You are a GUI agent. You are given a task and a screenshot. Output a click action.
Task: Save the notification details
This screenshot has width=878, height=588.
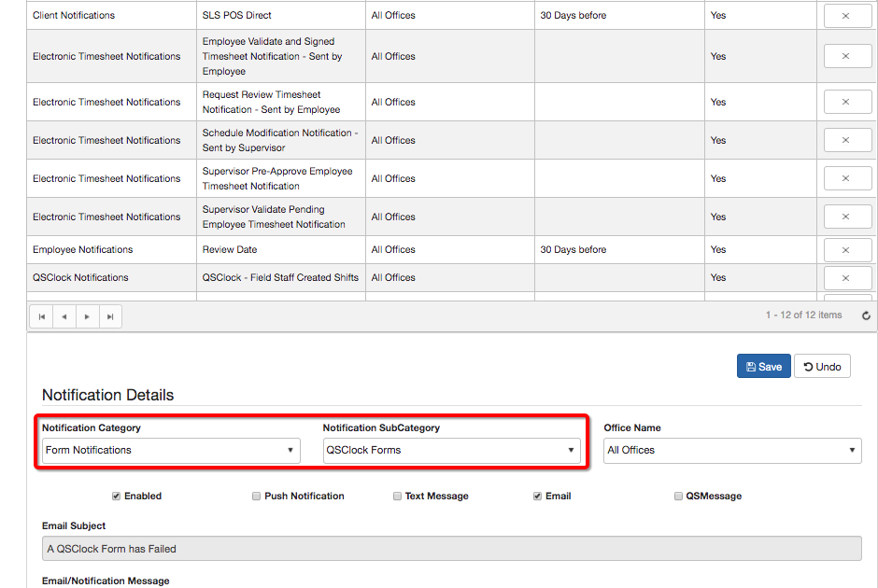point(763,366)
